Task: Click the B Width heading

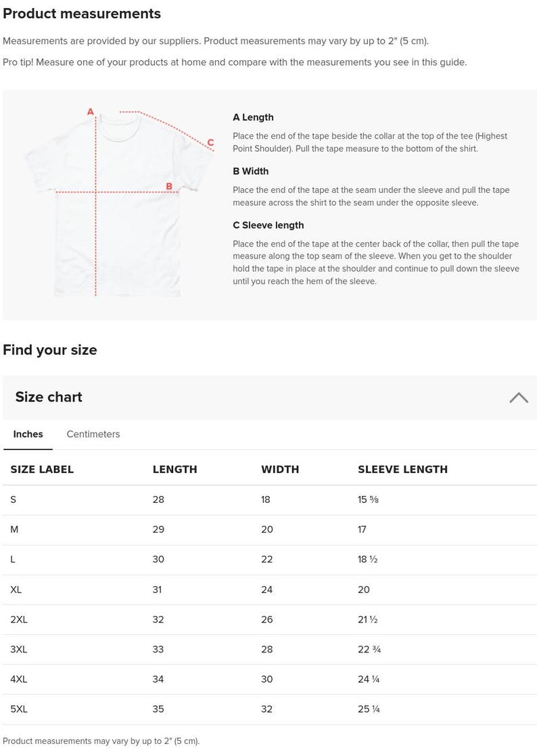Action: [x=250, y=171]
